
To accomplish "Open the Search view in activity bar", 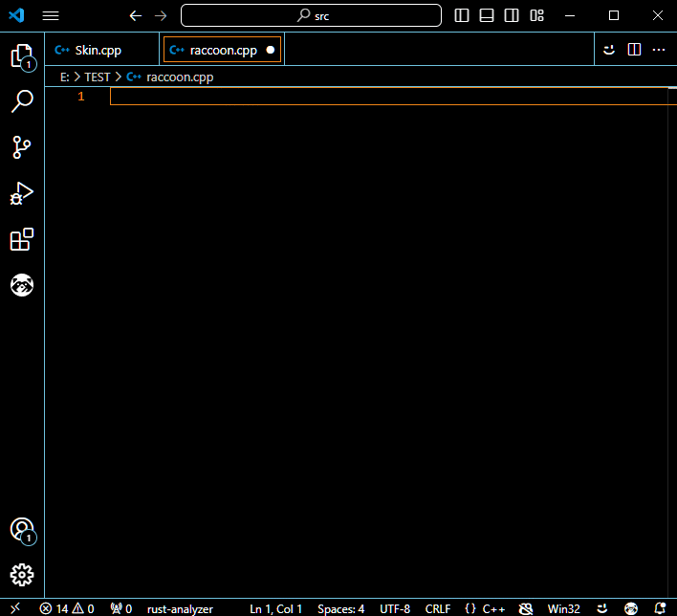I will [21, 100].
